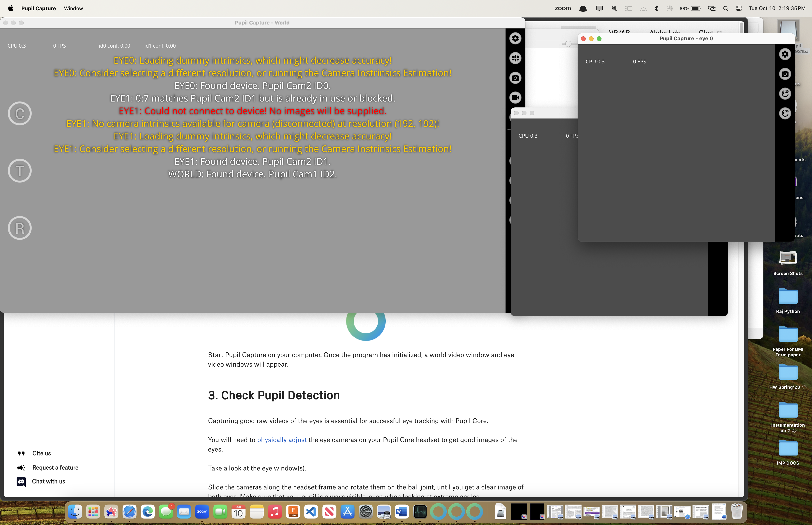812x525 pixels.
Task: Click the date and time in menu bar
Action: point(777,8)
